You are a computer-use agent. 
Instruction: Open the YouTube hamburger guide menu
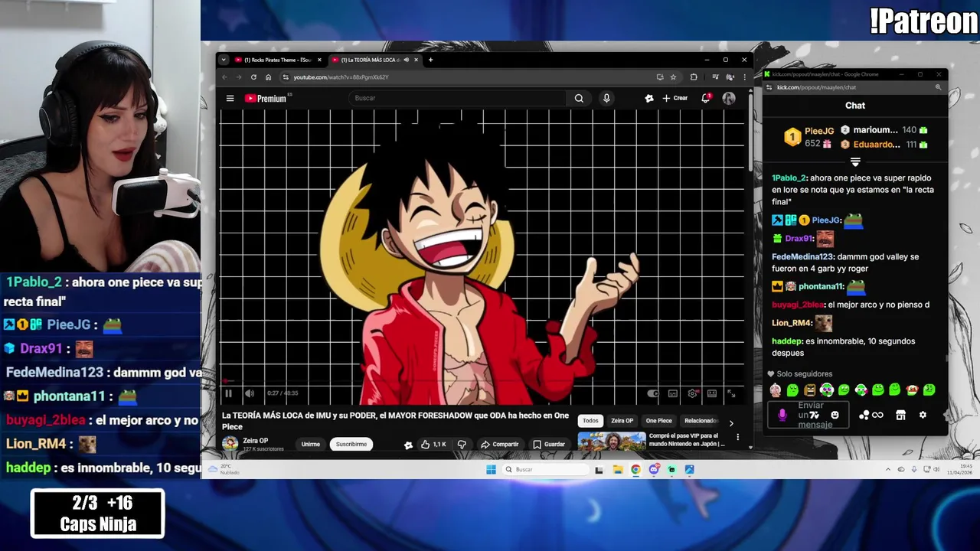[230, 98]
